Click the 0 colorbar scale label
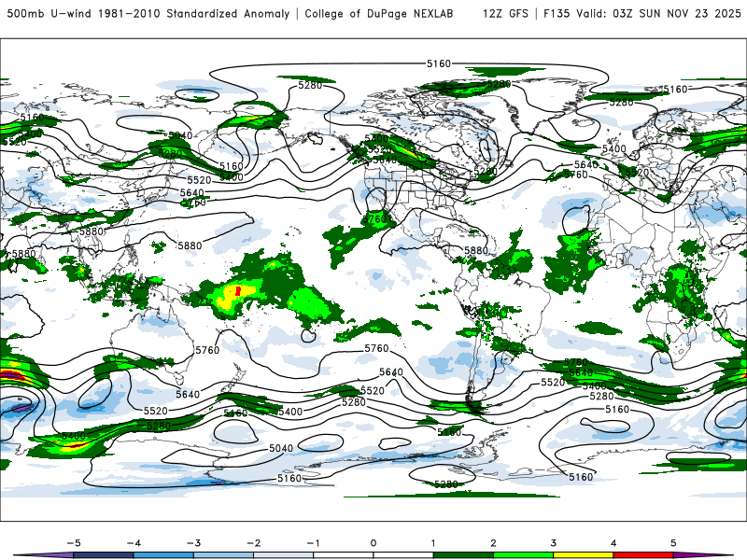This screenshot has height=560, width=747. coord(373,543)
